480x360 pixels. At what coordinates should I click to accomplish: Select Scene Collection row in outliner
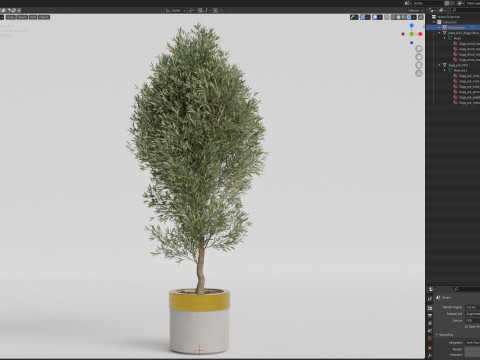[453, 17]
